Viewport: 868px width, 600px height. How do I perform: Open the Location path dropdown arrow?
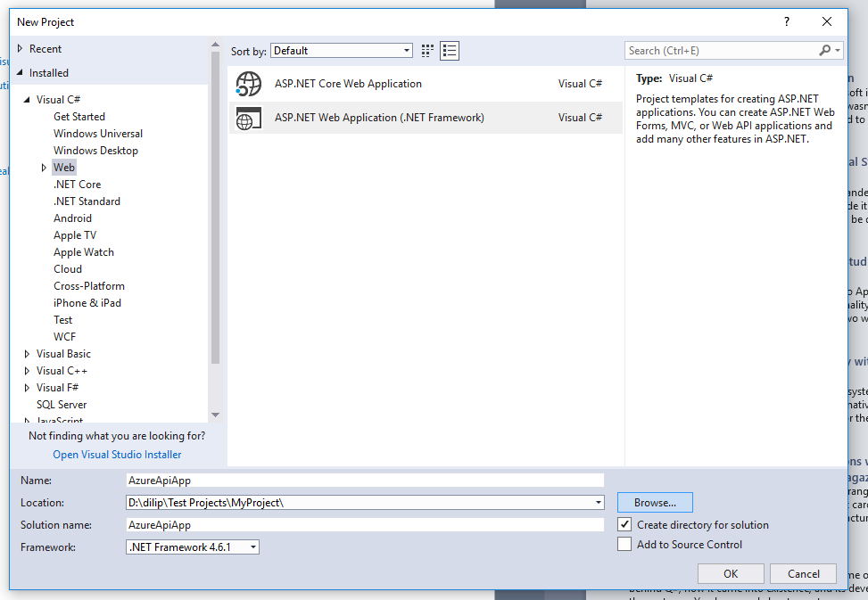coord(599,503)
